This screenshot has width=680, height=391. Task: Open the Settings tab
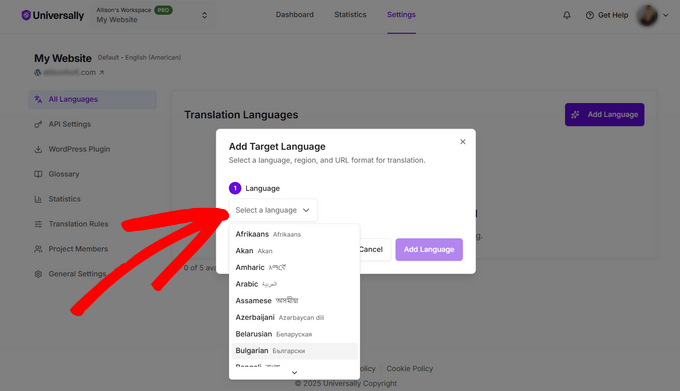[x=401, y=15]
